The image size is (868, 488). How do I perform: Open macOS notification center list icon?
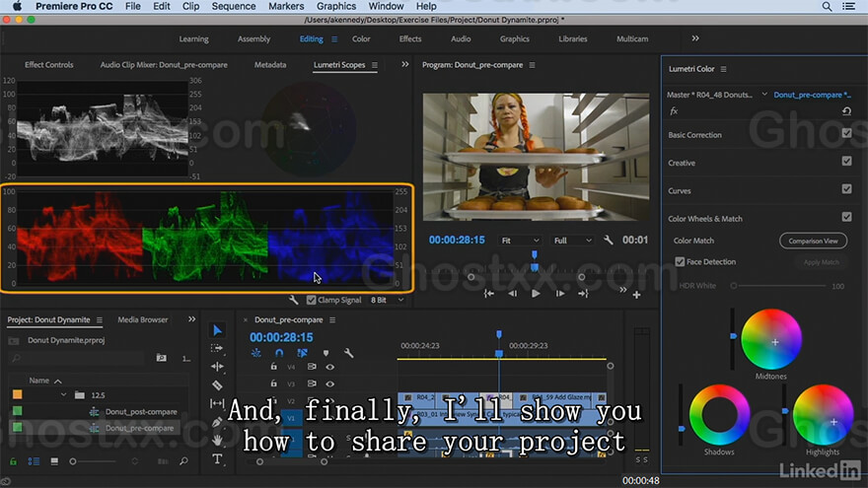[x=848, y=7]
